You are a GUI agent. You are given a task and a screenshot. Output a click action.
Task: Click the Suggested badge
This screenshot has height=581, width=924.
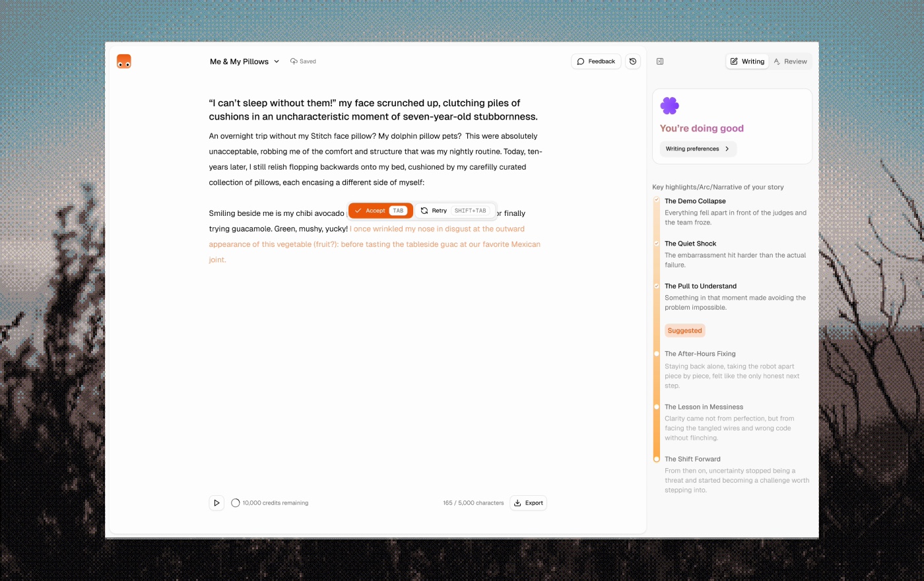(x=684, y=331)
